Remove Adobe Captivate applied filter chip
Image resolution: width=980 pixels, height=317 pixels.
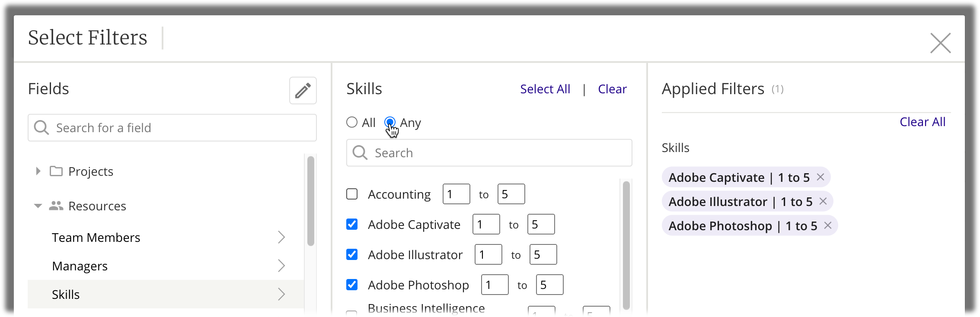point(820,177)
